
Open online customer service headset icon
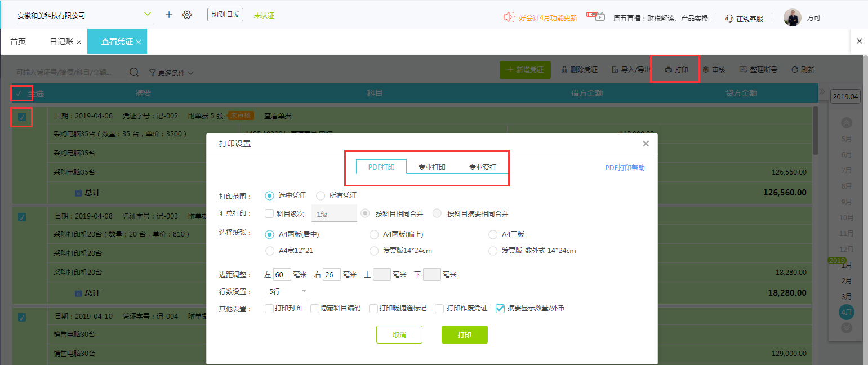[729, 18]
